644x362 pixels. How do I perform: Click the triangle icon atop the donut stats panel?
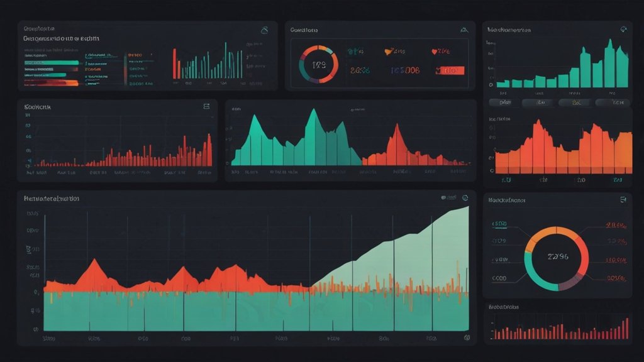pyautogui.click(x=464, y=29)
